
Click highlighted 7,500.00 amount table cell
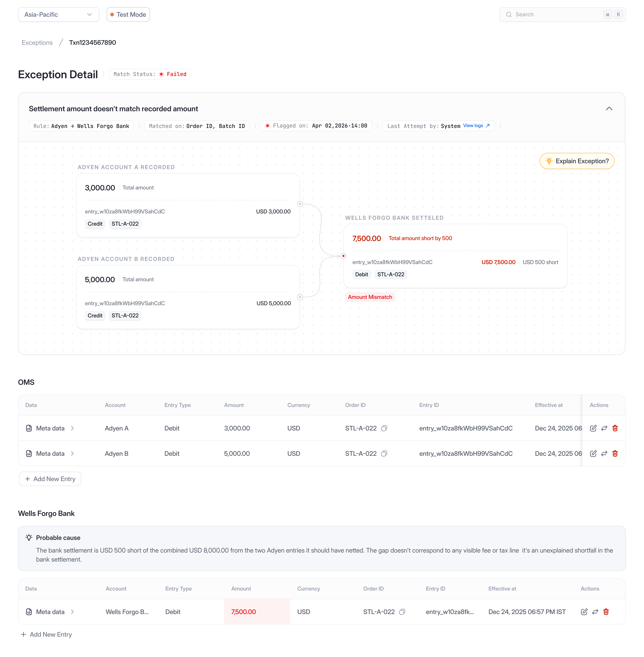(x=257, y=612)
